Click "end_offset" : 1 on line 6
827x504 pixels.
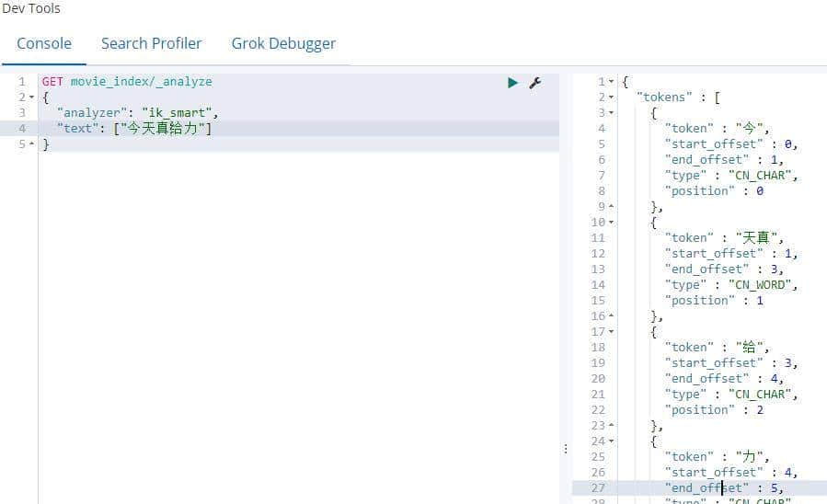point(724,160)
